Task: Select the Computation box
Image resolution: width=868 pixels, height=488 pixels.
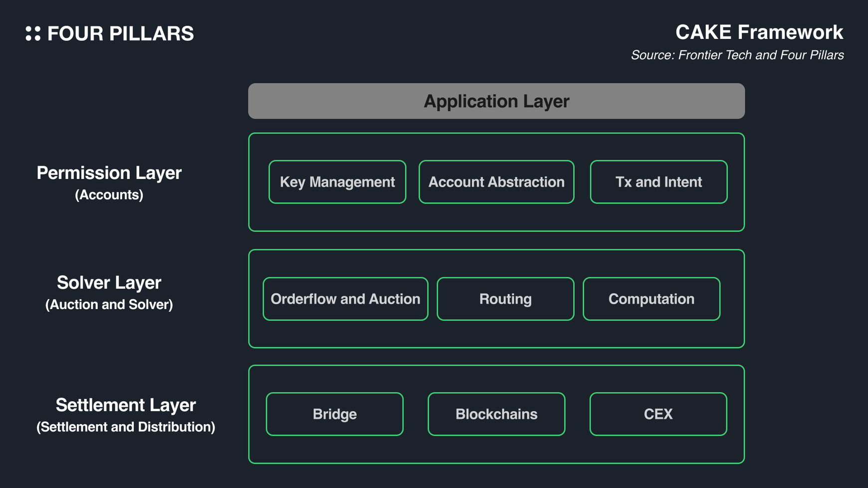Action: coord(651,299)
